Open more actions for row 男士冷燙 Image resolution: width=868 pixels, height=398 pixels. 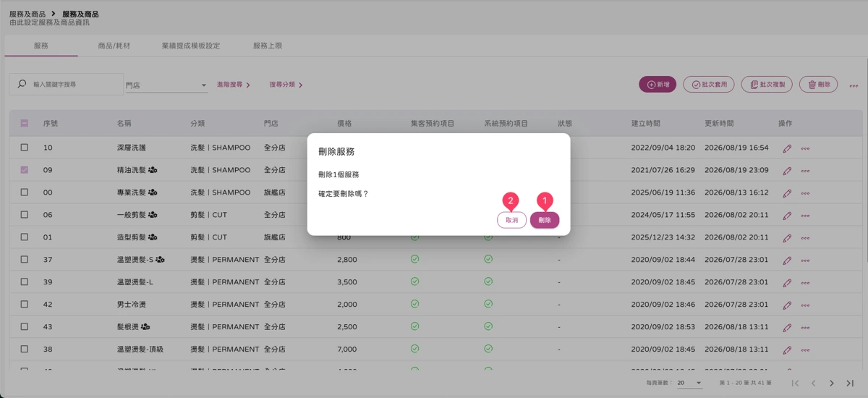coord(805,305)
